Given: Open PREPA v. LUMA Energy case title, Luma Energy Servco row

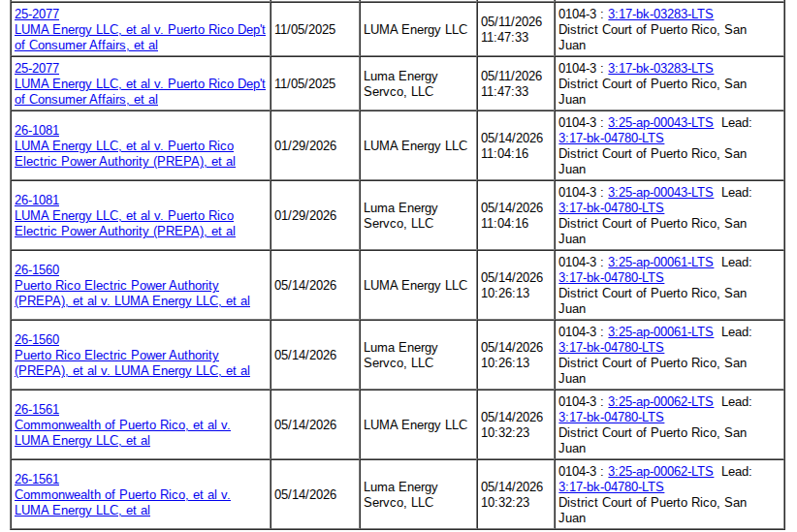Looking at the screenshot, I should (x=132, y=362).
